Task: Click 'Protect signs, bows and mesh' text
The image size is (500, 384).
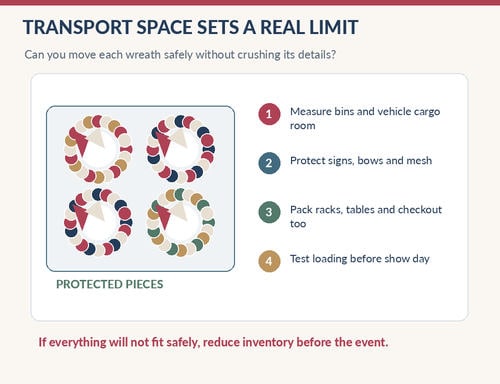Action: click(361, 161)
